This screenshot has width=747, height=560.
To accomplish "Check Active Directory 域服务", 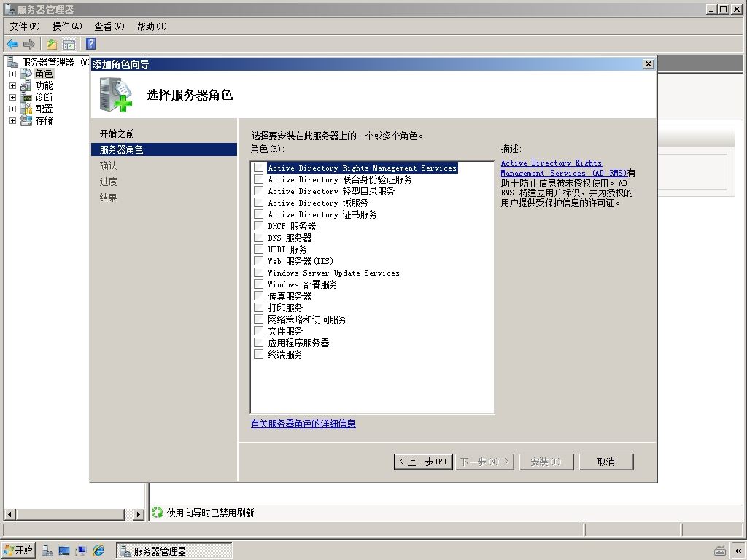I will [259, 203].
